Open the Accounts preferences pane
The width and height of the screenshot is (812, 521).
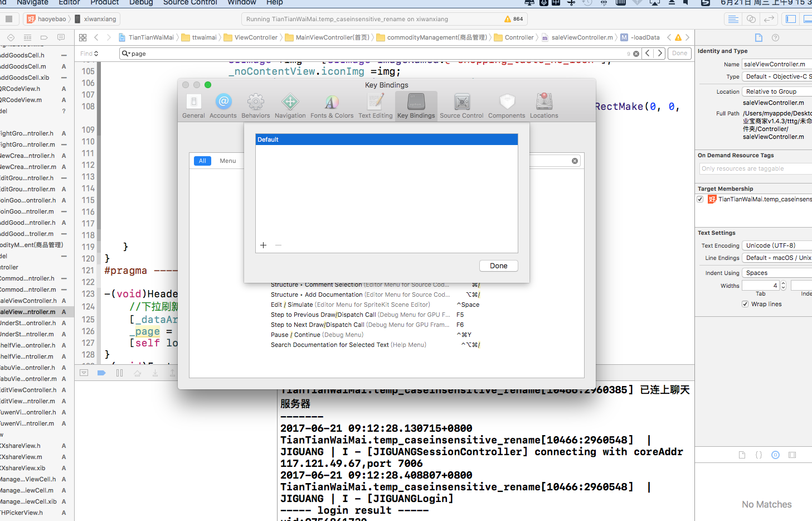coord(223,106)
